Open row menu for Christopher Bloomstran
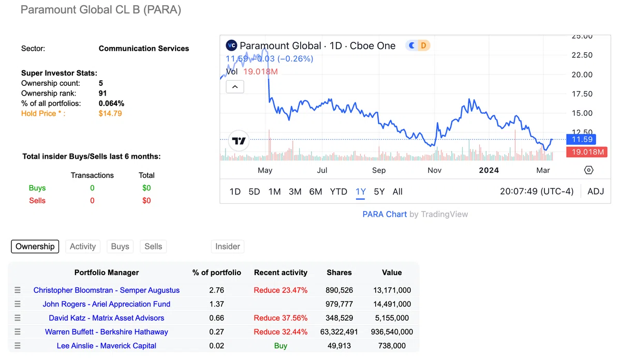Screen dimensions: 621x364 [17, 291]
